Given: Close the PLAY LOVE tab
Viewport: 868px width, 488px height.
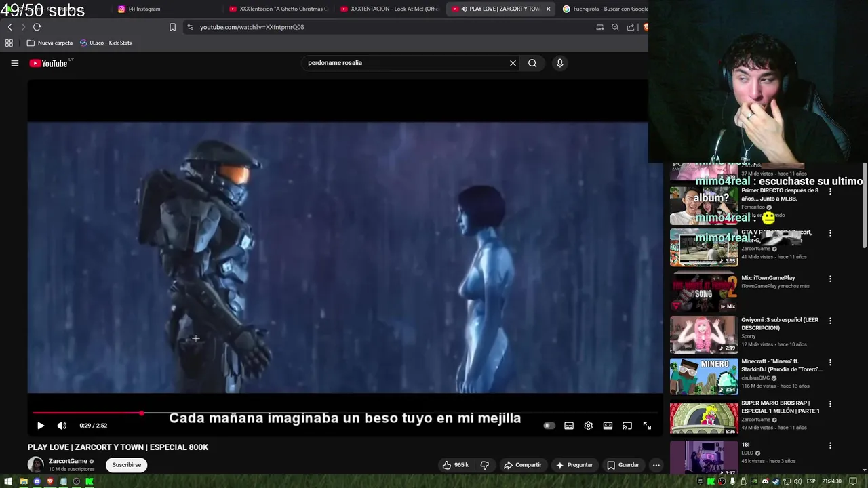Looking at the screenshot, I should [548, 9].
